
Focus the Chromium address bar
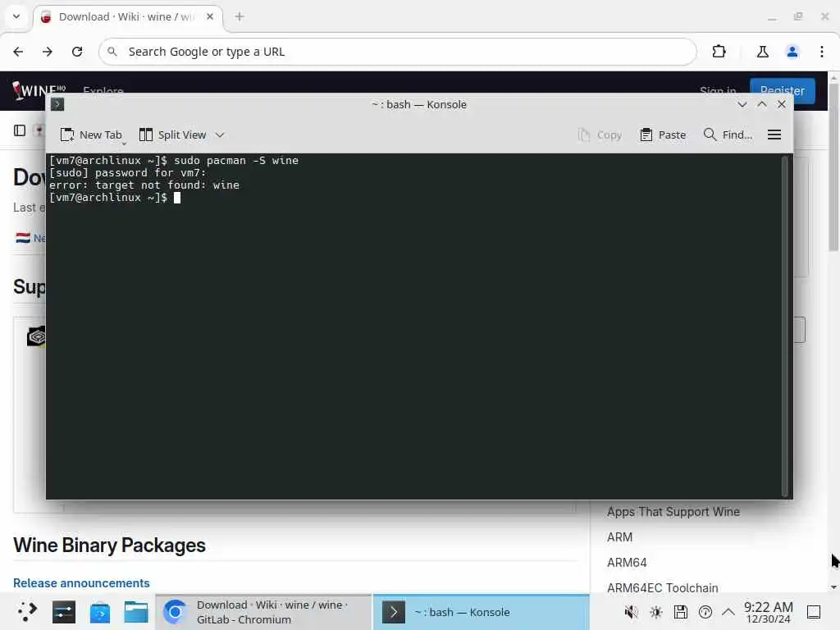click(x=398, y=52)
